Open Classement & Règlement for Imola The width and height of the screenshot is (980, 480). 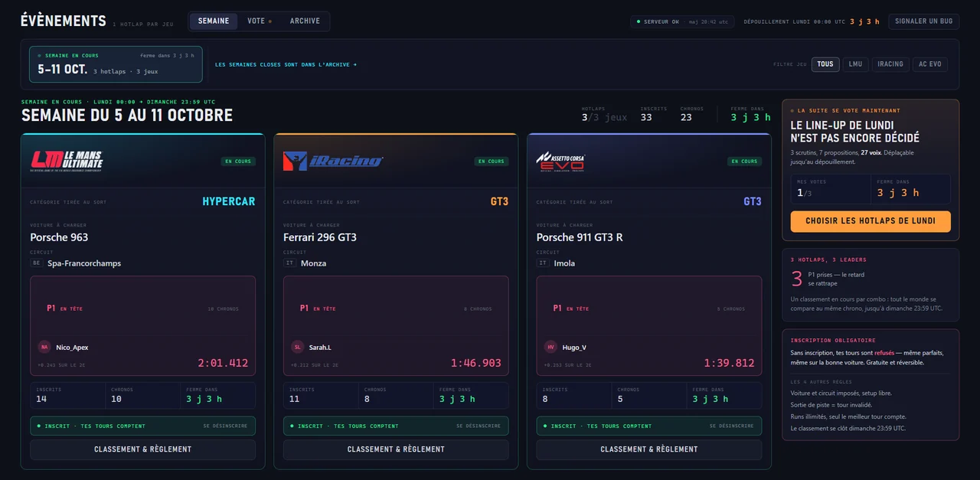tap(649, 449)
